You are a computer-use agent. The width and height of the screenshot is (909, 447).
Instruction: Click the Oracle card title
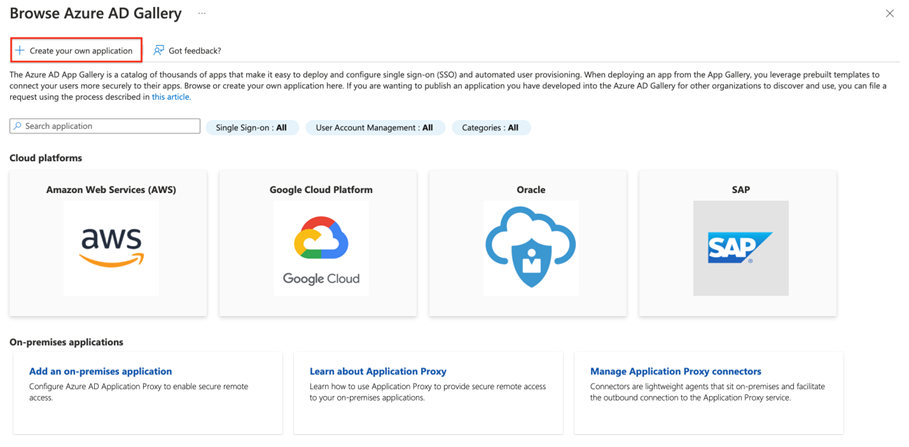(x=530, y=189)
